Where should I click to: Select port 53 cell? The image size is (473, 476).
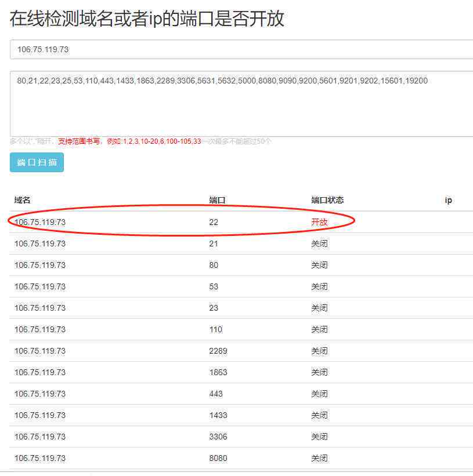[x=214, y=286]
